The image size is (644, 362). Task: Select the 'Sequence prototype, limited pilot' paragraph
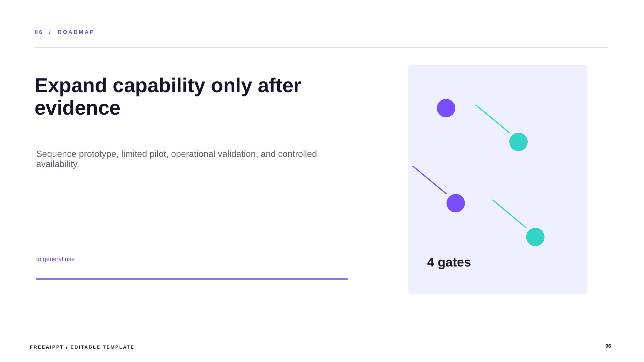pos(176,159)
